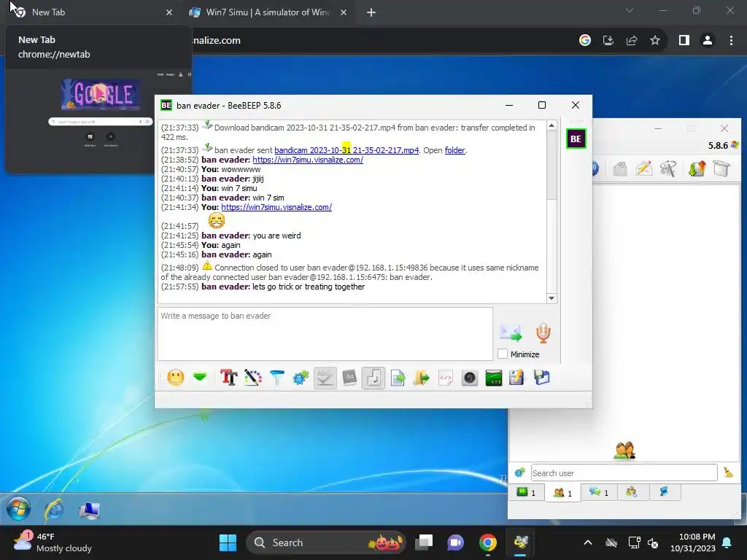Click the blue double-floppy icon
Screen dimensions: 747x560
(541, 378)
